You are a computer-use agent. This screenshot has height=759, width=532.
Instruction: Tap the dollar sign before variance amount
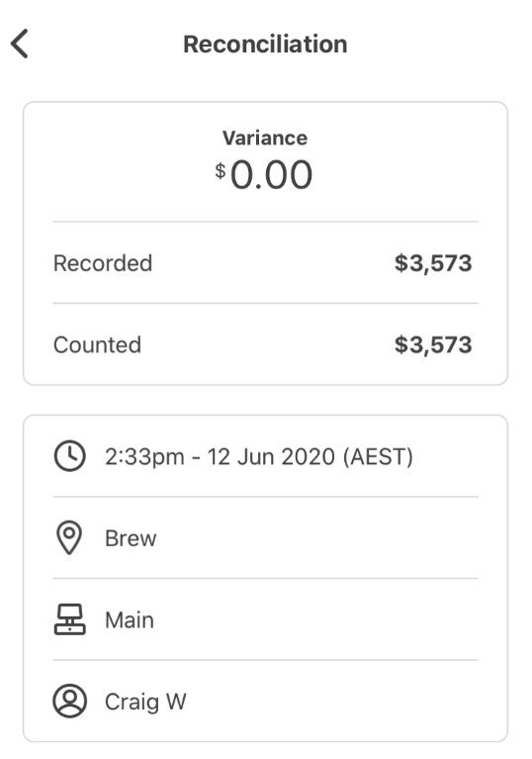point(221,171)
